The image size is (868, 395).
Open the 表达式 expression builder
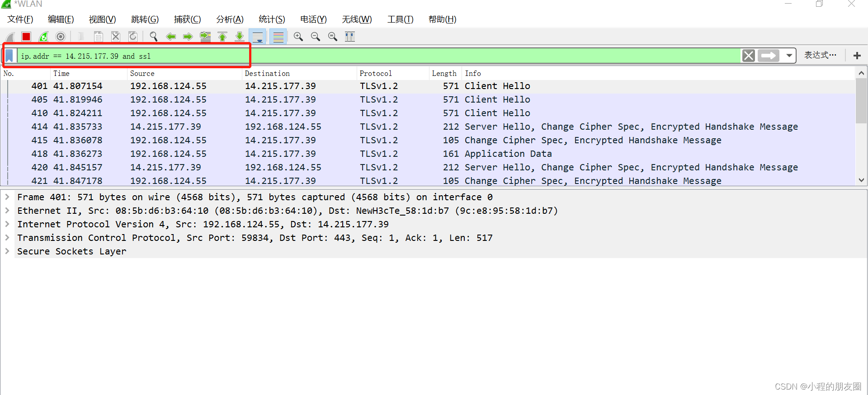tap(820, 55)
